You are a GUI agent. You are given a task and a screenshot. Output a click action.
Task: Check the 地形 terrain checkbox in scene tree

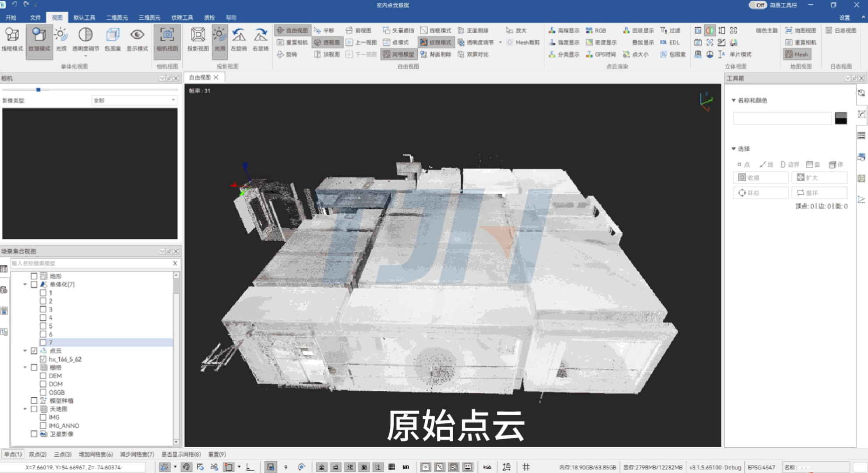click(x=34, y=276)
